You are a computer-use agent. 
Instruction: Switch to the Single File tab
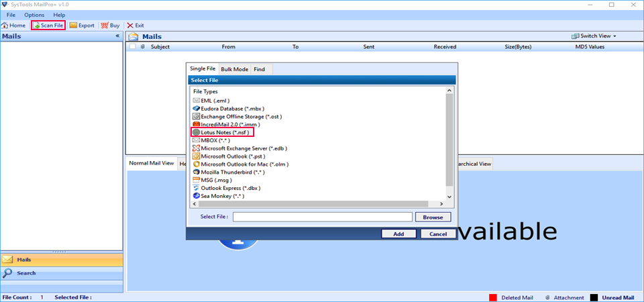(203, 69)
